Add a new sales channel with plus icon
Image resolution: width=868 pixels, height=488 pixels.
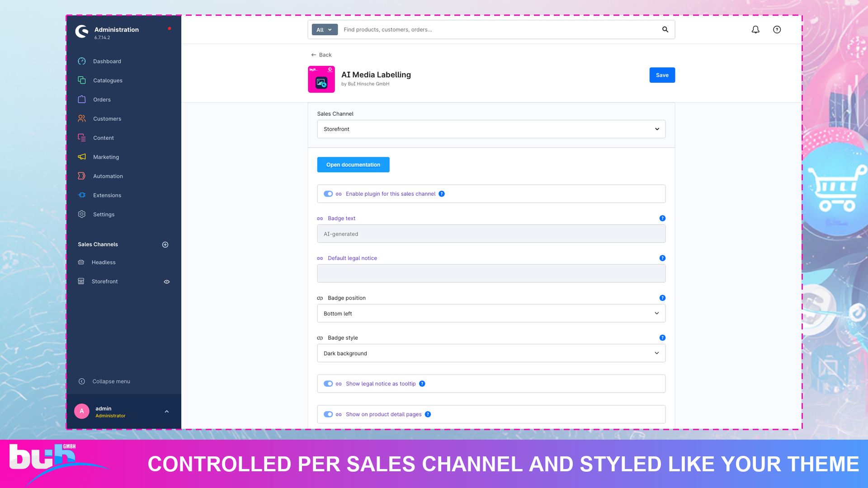click(165, 244)
